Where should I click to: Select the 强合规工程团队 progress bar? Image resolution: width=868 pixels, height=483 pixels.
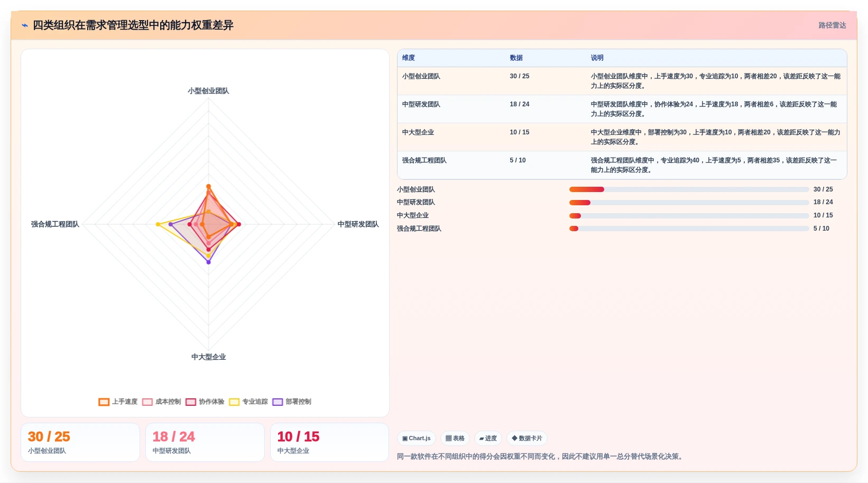pyautogui.click(x=689, y=229)
